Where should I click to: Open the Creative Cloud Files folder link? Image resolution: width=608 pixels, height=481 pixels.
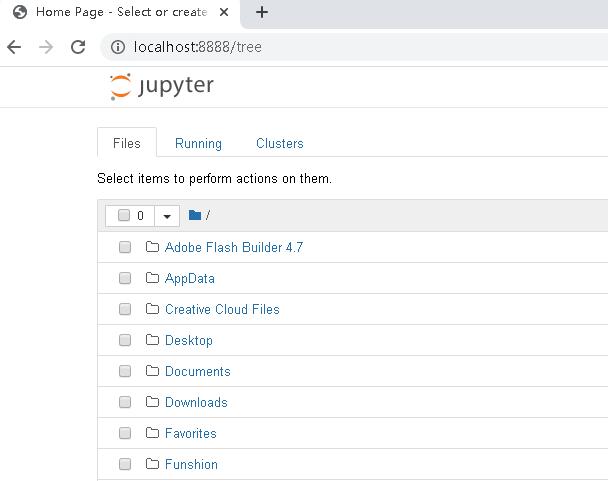tap(222, 309)
